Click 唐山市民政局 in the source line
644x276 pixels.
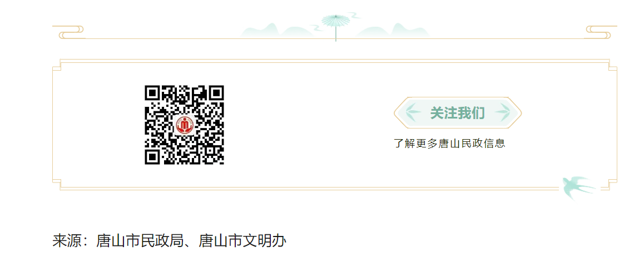[x=139, y=241]
